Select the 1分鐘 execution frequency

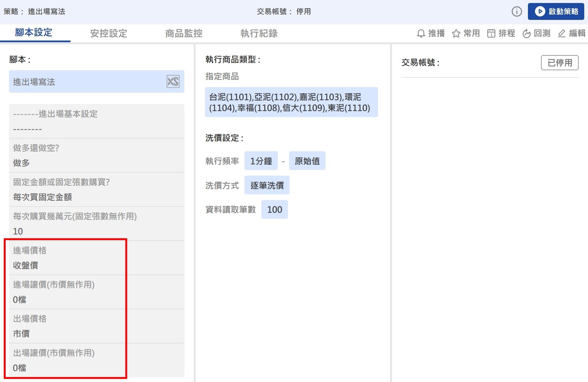click(261, 161)
